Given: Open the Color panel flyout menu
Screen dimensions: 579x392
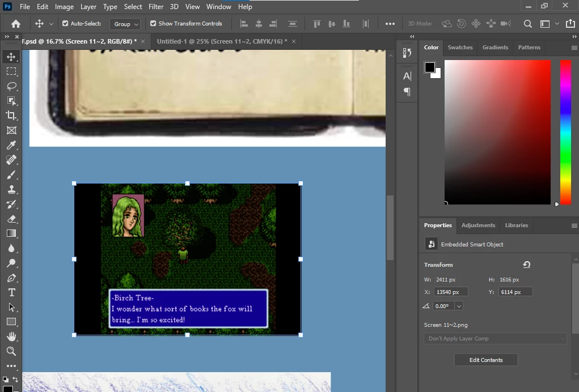Looking at the screenshot, I should click(574, 48).
